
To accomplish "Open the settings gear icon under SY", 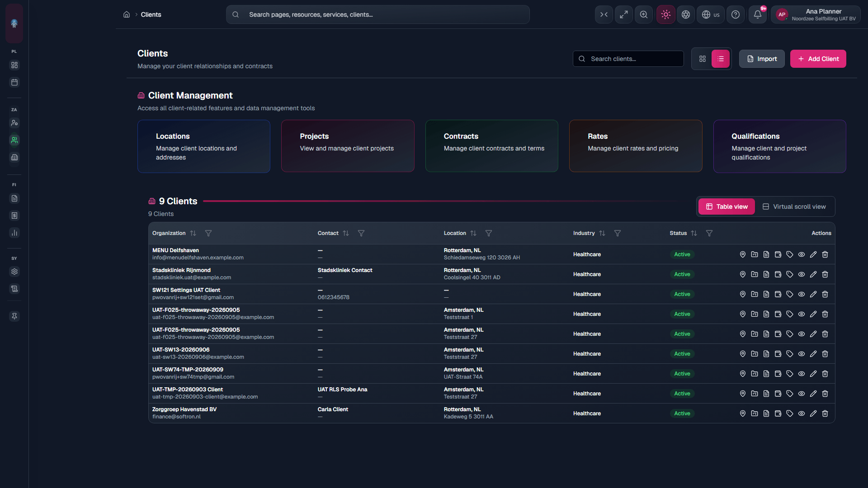I will tap(14, 272).
